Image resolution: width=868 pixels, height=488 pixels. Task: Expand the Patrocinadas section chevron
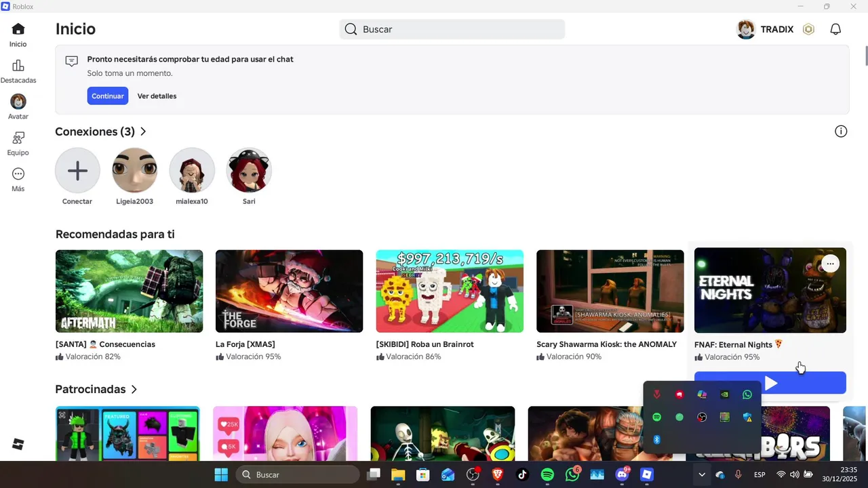pos(134,389)
